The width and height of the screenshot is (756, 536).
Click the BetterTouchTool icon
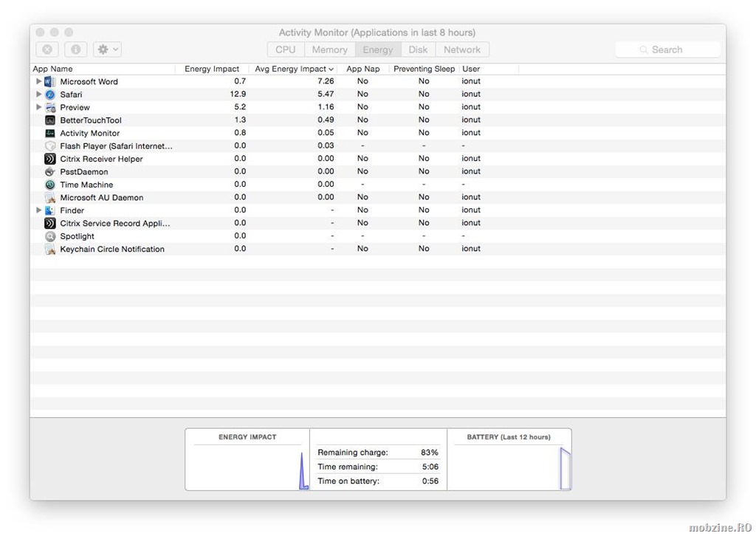click(x=49, y=120)
